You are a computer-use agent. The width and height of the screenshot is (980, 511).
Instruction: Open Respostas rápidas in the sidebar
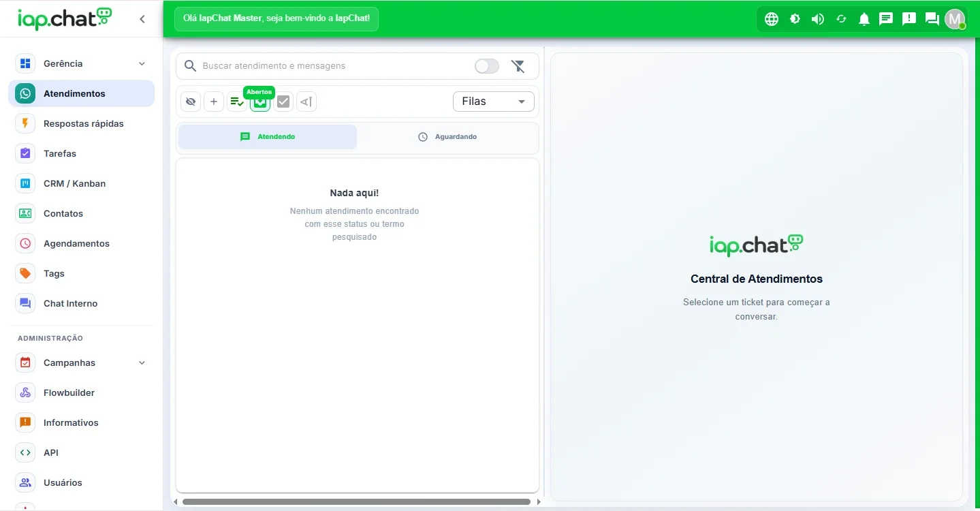tap(82, 123)
